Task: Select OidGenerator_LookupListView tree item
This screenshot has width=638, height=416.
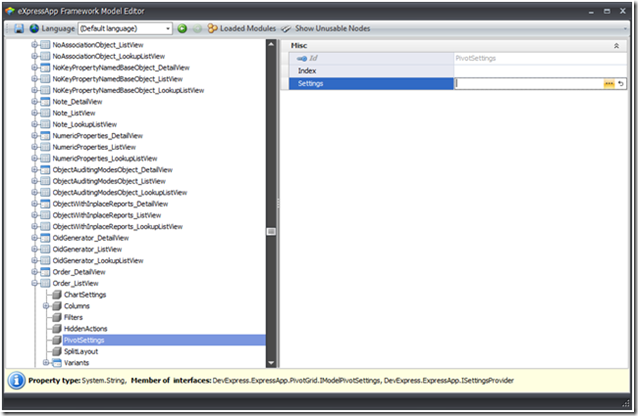Action: [98, 261]
